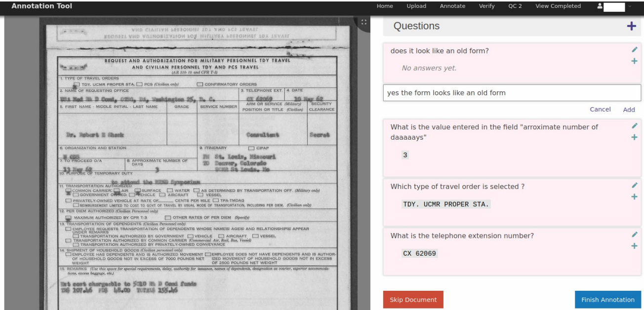
Task: Click the Finish Annotation button
Action: coord(608,300)
